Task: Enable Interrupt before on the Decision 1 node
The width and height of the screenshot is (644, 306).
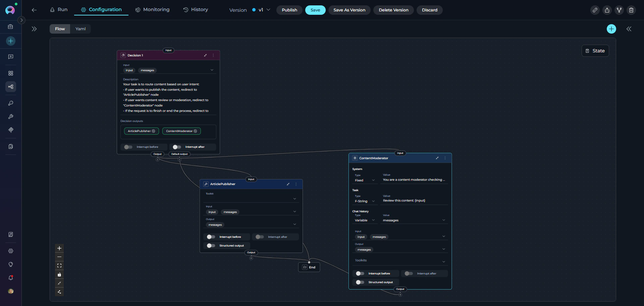Action: 128,147
